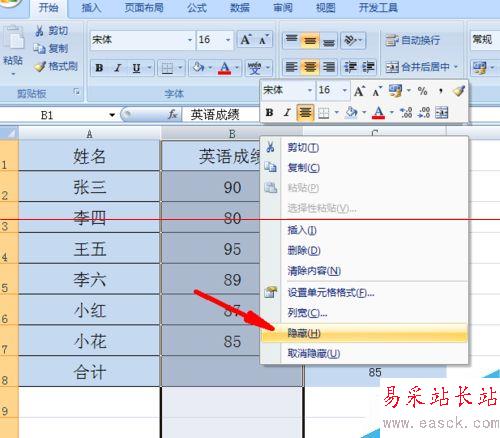
Task: Click mini toolbar increase decimal icon
Action: tap(406, 113)
